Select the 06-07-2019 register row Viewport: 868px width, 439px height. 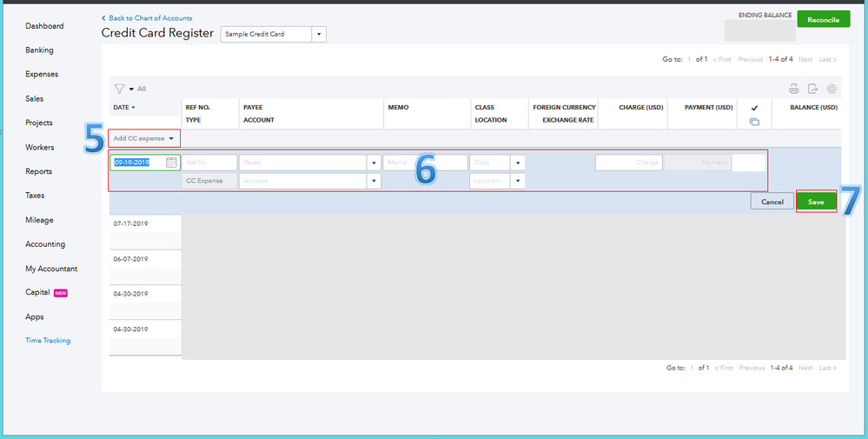[x=145, y=267]
